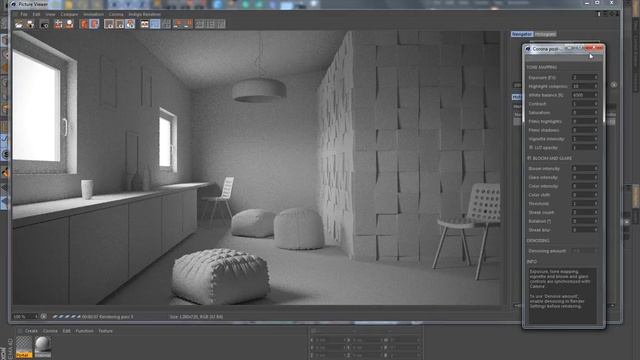640x360 pixels.
Task: Click the White balance value field
Action: point(585,95)
